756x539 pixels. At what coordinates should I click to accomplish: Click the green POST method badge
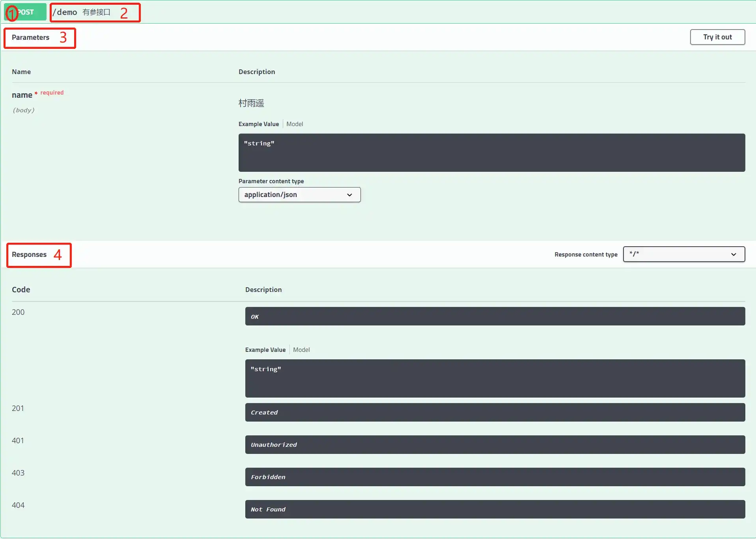25,12
